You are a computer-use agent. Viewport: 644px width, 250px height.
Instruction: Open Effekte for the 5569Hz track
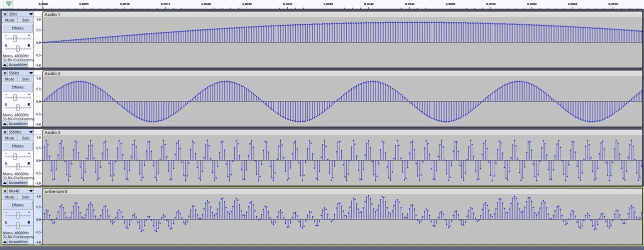(18, 146)
